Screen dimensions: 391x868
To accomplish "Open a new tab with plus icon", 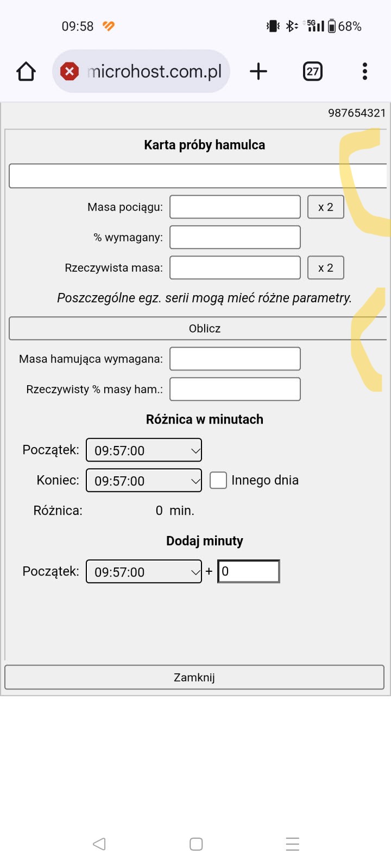I will (258, 71).
